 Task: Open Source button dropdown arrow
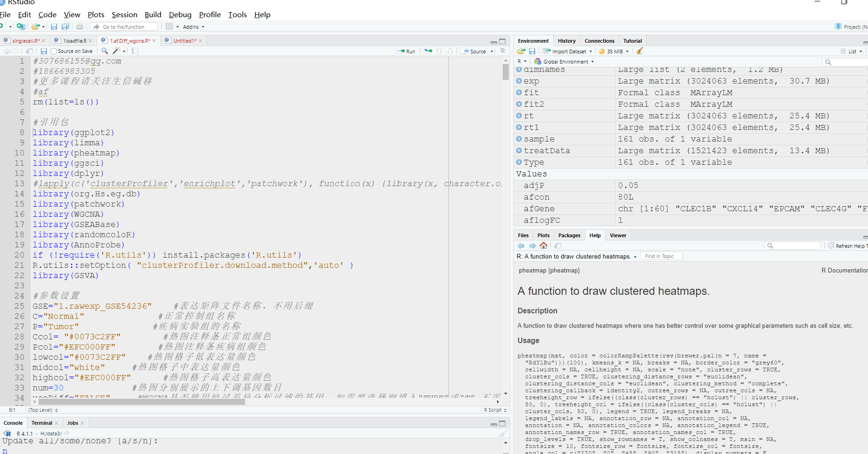tap(492, 52)
